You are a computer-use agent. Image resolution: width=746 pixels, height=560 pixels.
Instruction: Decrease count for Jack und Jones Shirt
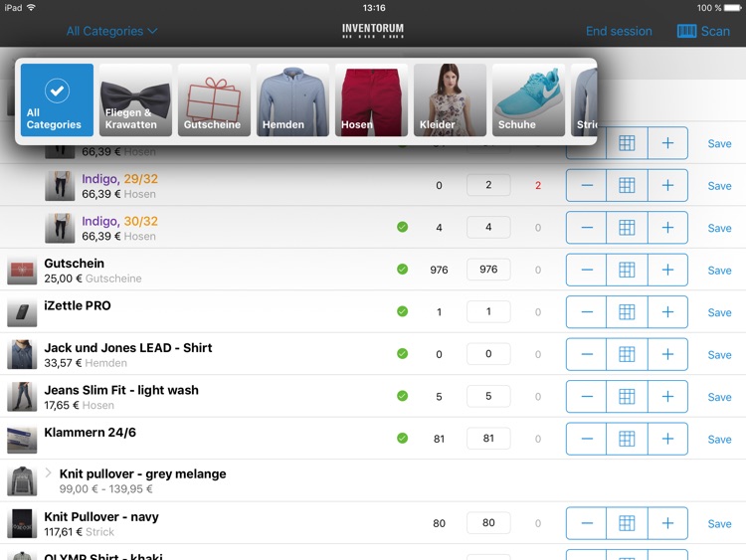(586, 354)
